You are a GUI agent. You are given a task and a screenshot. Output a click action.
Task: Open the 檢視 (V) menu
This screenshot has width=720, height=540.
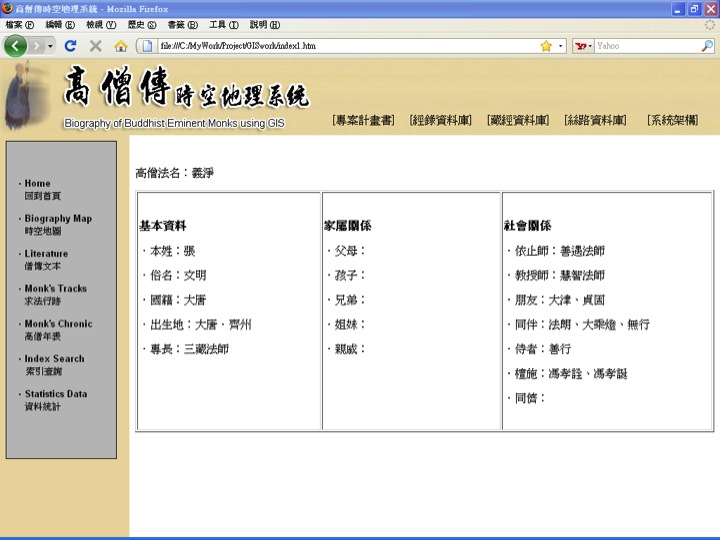tap(101, 25)
